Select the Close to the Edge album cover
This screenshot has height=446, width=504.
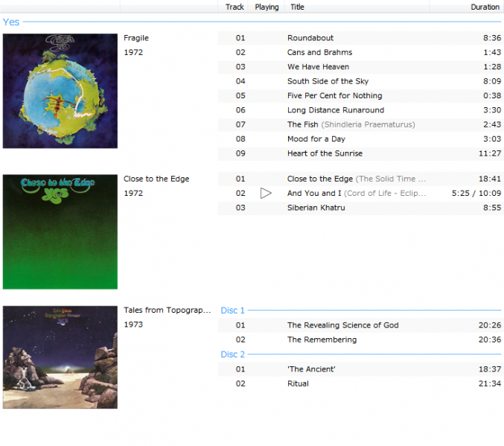click(x=60, y=232)
